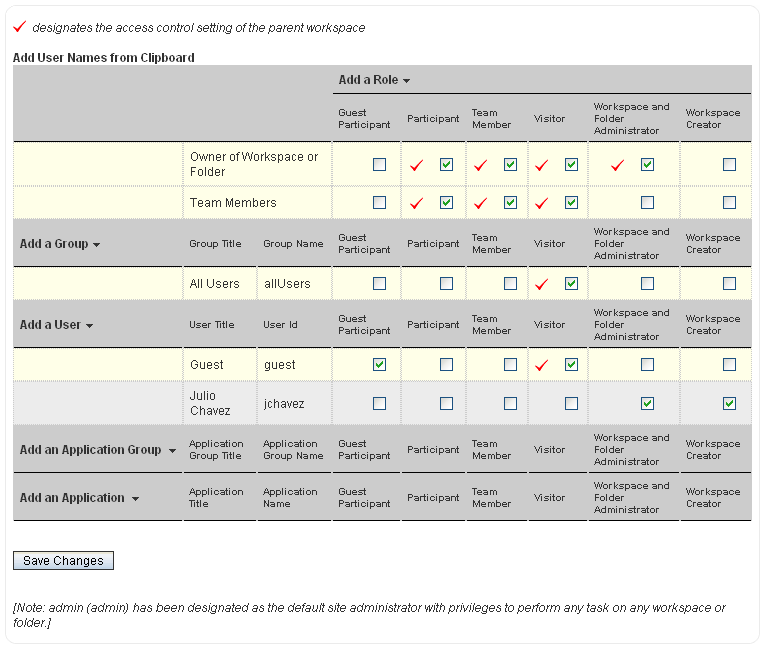
Task: Uncheck Workspace Creator for Julio Chavez
Action: pos(729,404)
